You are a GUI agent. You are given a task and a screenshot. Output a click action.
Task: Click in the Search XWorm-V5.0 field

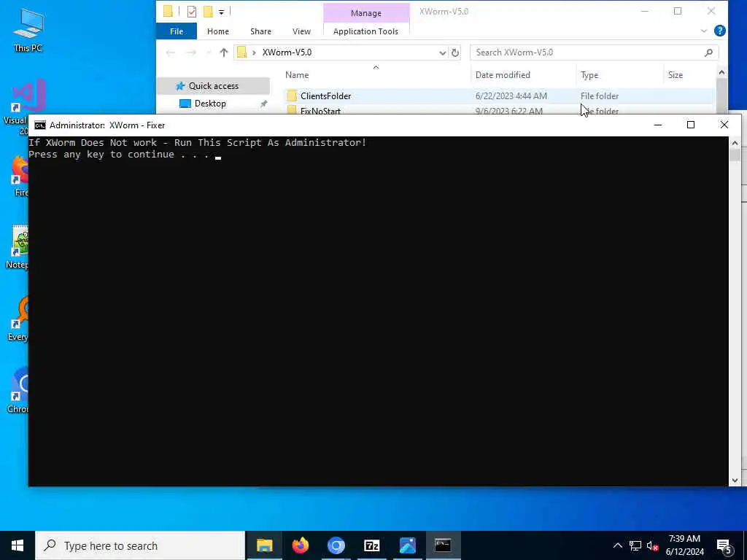[x=587, y=52]
